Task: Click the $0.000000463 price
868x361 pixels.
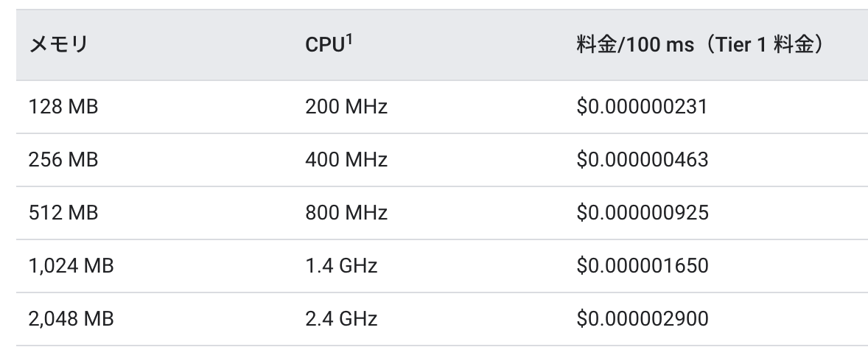Action: [642, 159]
